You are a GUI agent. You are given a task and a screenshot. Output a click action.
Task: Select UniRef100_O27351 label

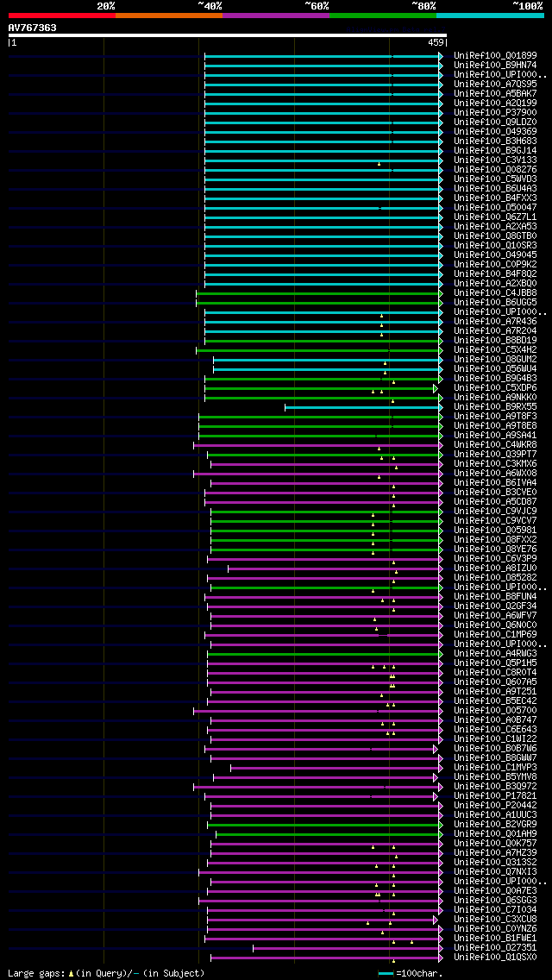[495, 947]
